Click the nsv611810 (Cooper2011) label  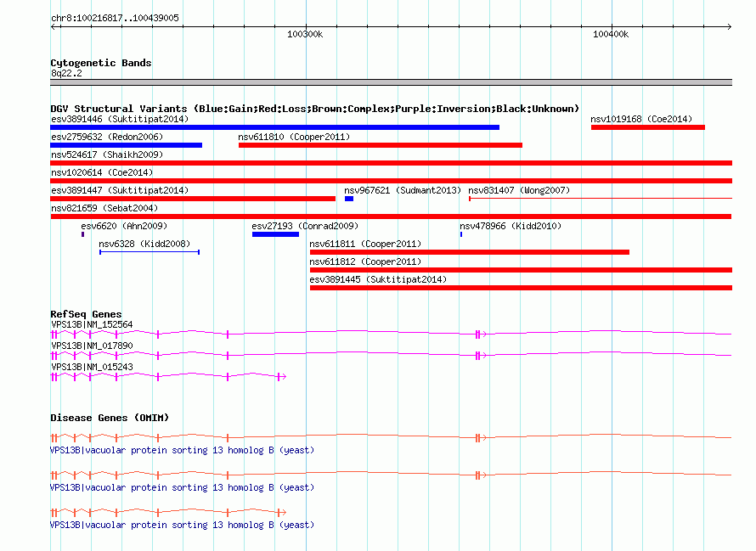point(294,137)
